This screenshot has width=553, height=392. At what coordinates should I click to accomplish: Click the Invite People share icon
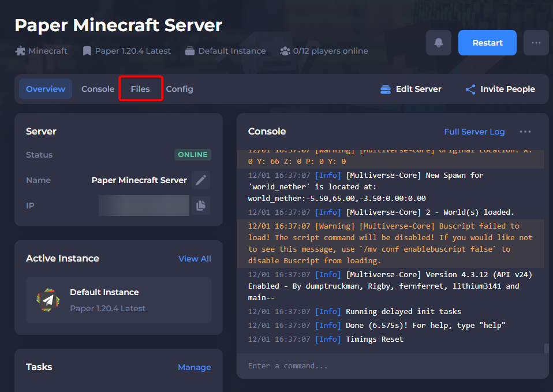tap(470, 89)
